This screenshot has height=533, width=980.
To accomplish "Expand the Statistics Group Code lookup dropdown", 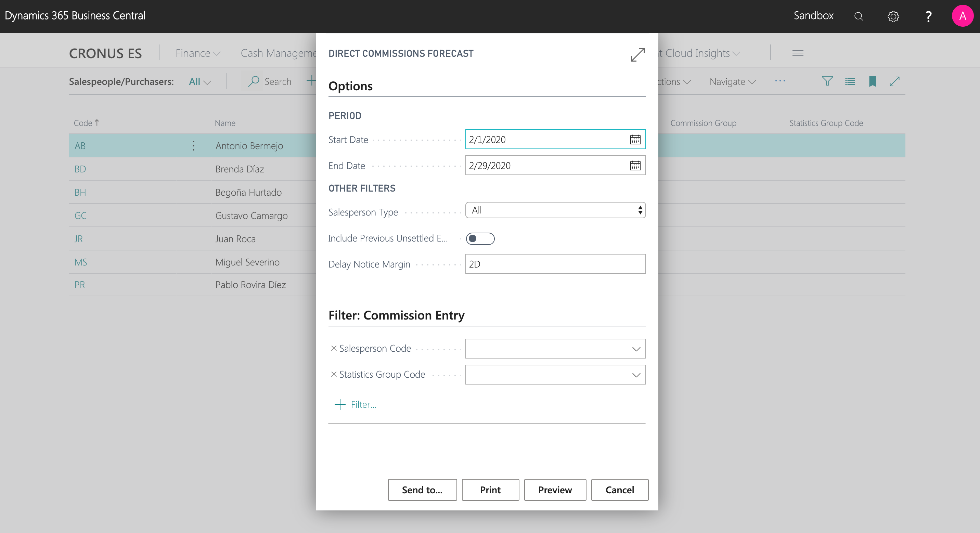I will tap(636, 375).
